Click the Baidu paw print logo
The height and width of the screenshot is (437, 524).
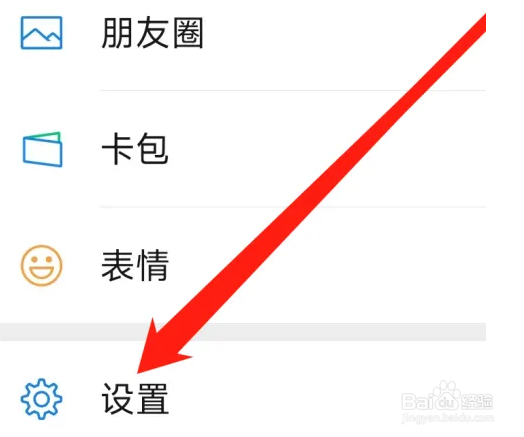tap(447, 397)
